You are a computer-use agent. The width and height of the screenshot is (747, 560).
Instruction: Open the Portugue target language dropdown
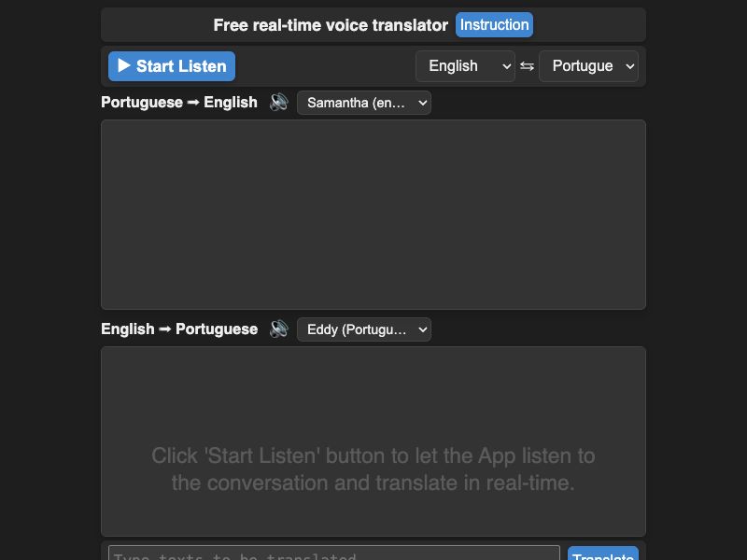coord(589,66)
